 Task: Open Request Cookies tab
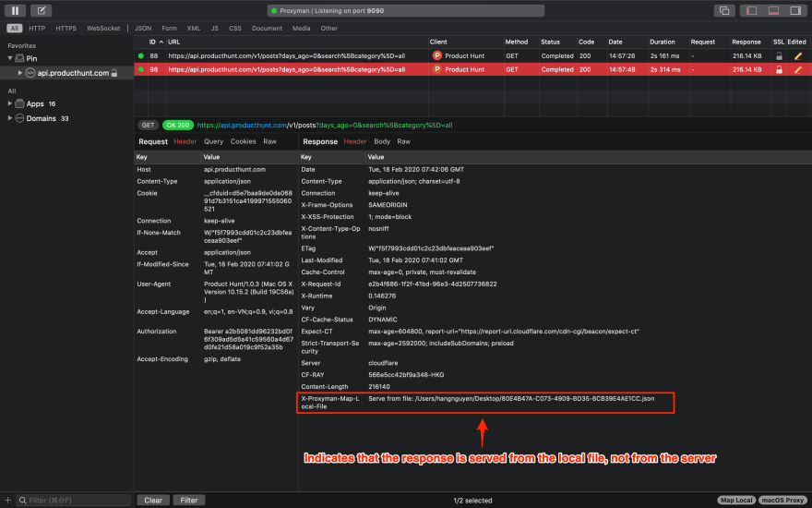[243, 141]
